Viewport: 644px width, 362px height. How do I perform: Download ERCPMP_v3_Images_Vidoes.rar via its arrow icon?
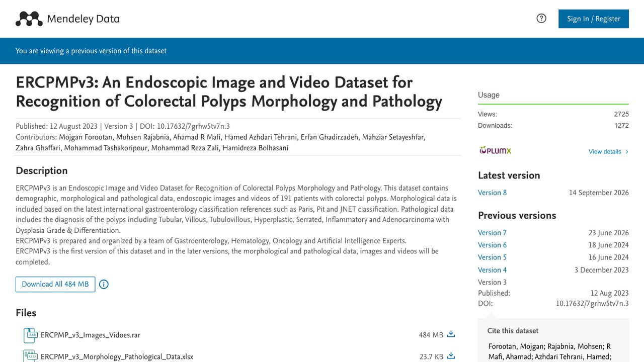pos(451,334)
